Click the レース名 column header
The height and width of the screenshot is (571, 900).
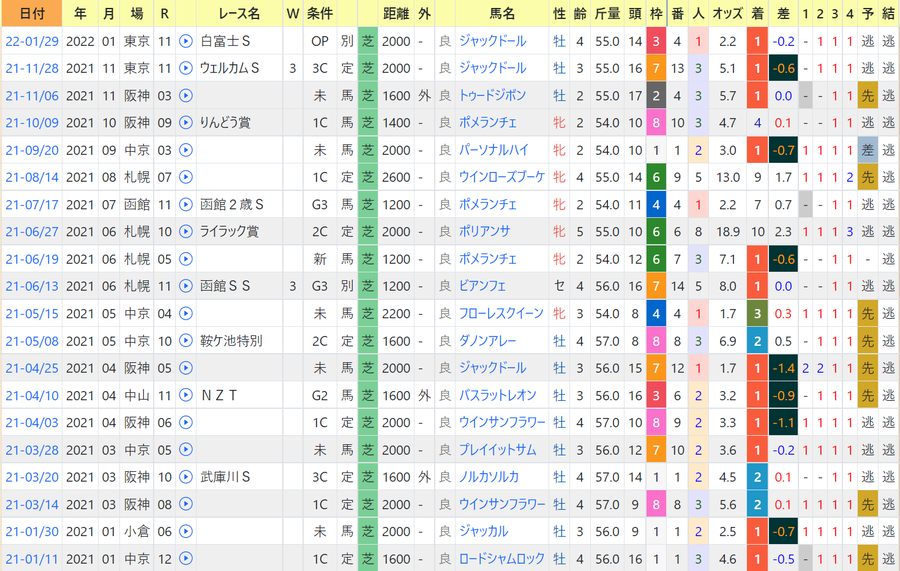tap(239, 13)
